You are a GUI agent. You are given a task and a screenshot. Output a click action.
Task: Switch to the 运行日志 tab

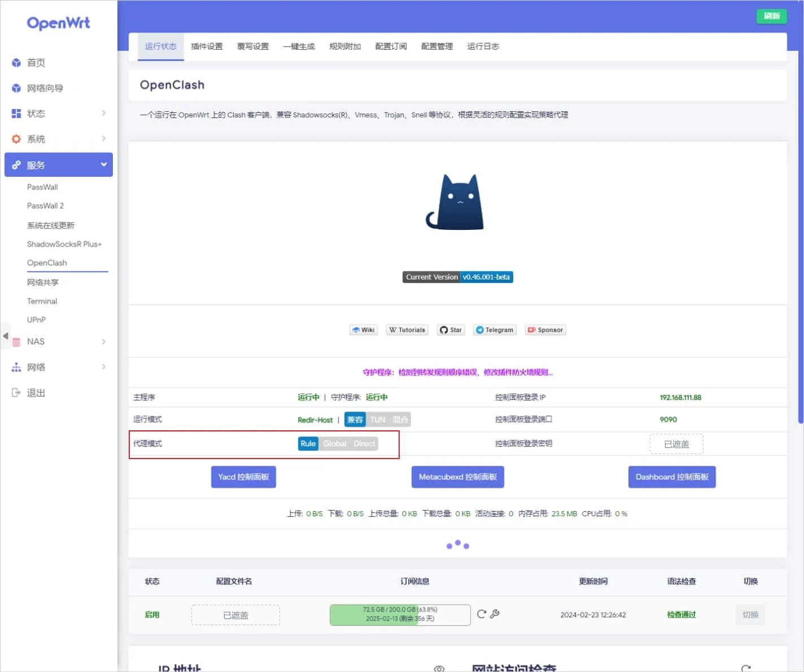point(483,46)
